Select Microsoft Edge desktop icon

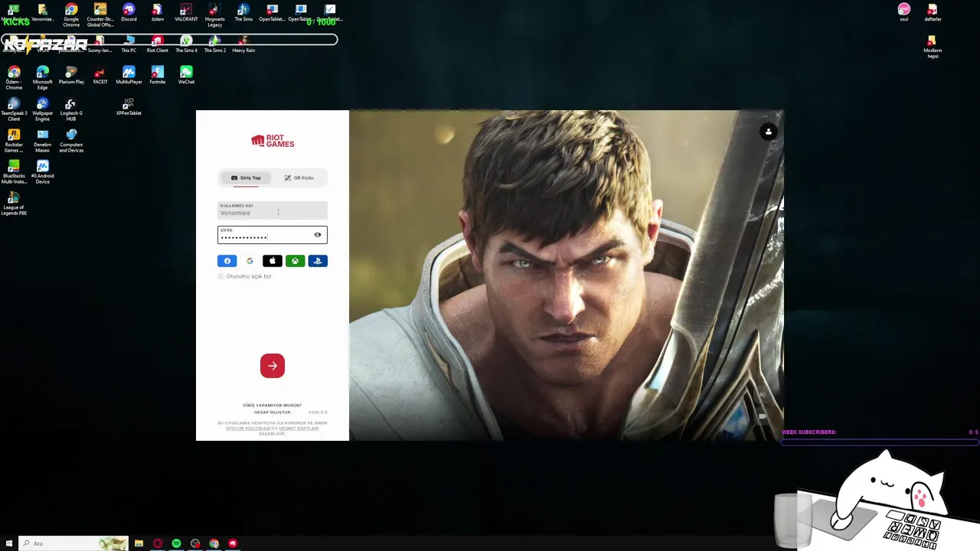pos(43,78)
